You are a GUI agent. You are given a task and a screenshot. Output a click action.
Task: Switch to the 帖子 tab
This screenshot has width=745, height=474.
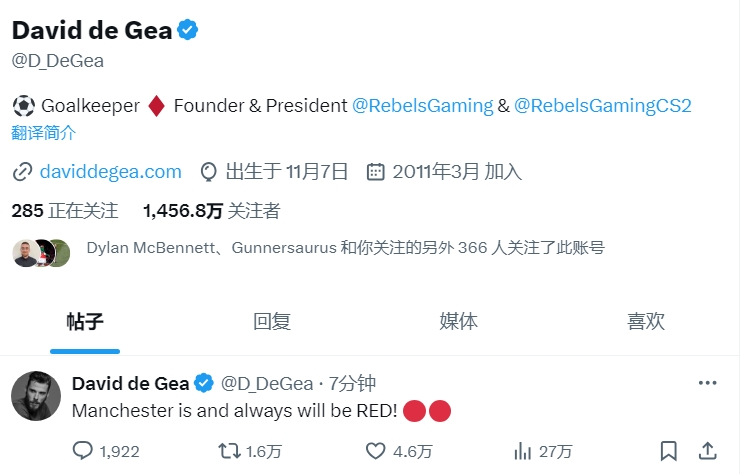(x=85, y=321)
